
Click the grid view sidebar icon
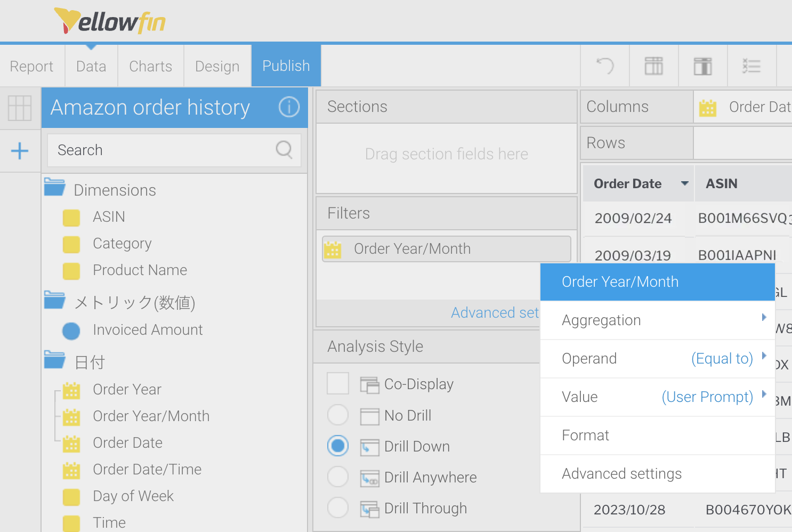[x=20, y=108]
